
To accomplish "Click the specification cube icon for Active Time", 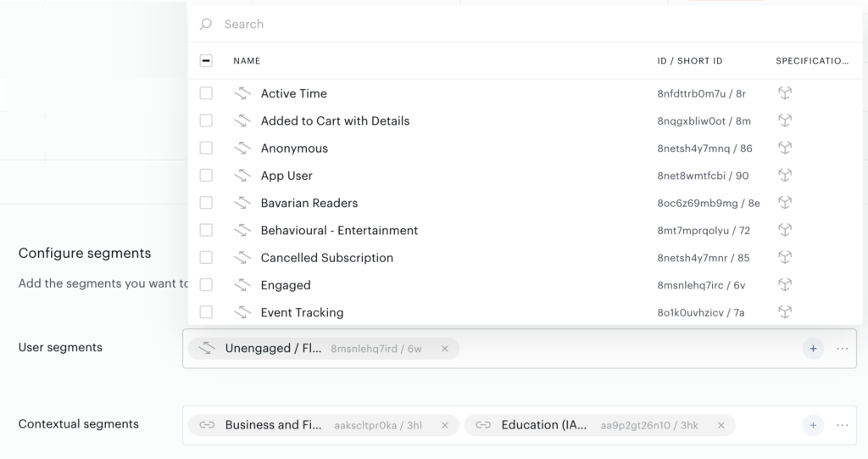I will pyautogui.click(x=785, y=93).
